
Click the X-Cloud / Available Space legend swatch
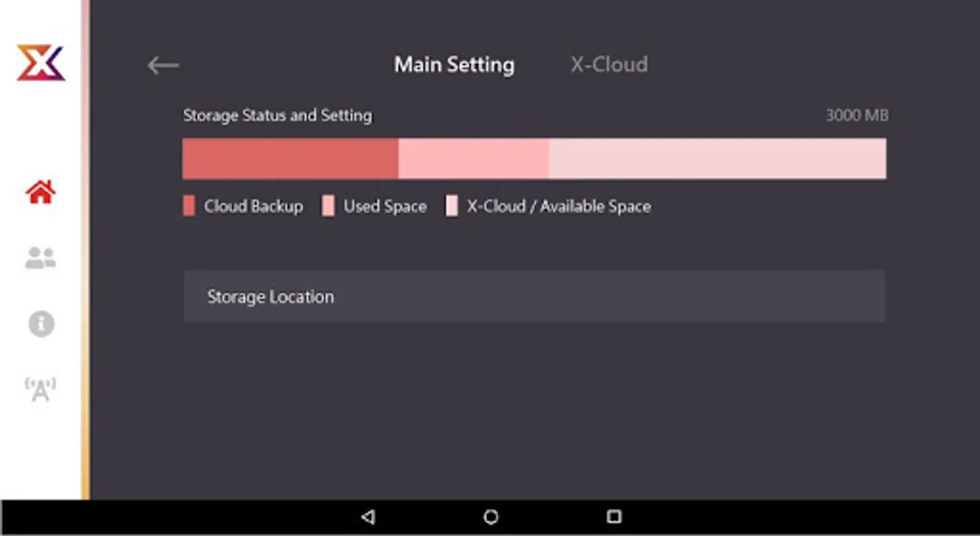tap(452, 206)
